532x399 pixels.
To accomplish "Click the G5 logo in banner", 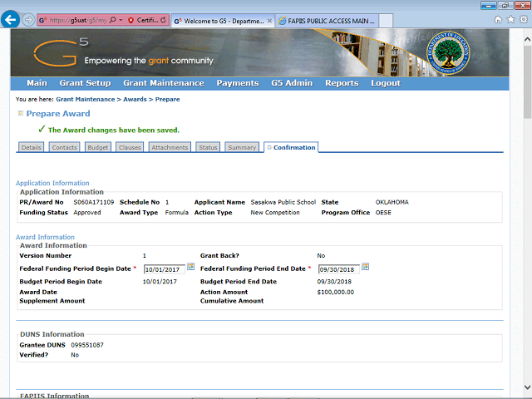I will coord(61,52).
